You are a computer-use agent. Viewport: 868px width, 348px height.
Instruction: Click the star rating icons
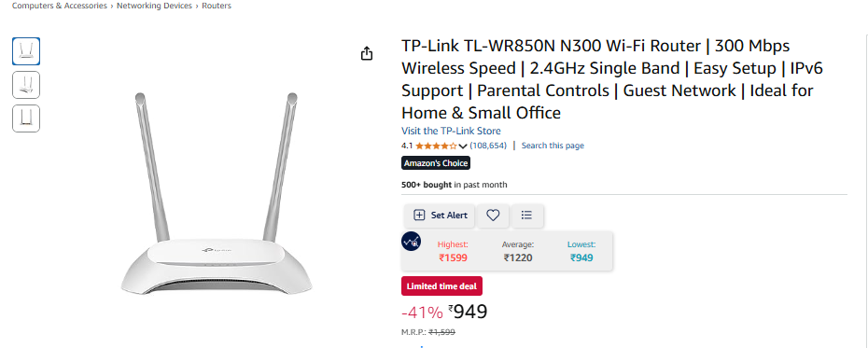click(x=436, y=146)
